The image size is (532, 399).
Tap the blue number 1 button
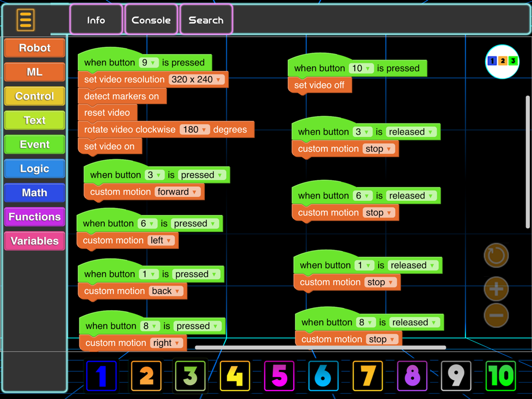(102, 376)
